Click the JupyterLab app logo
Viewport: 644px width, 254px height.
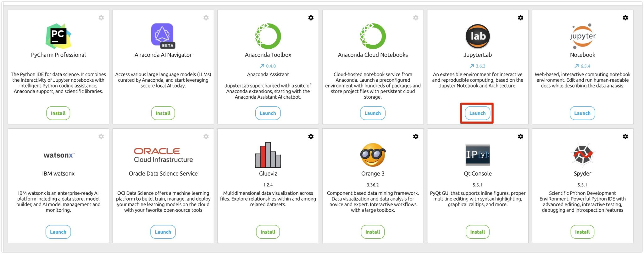click(x=478, y=36)
